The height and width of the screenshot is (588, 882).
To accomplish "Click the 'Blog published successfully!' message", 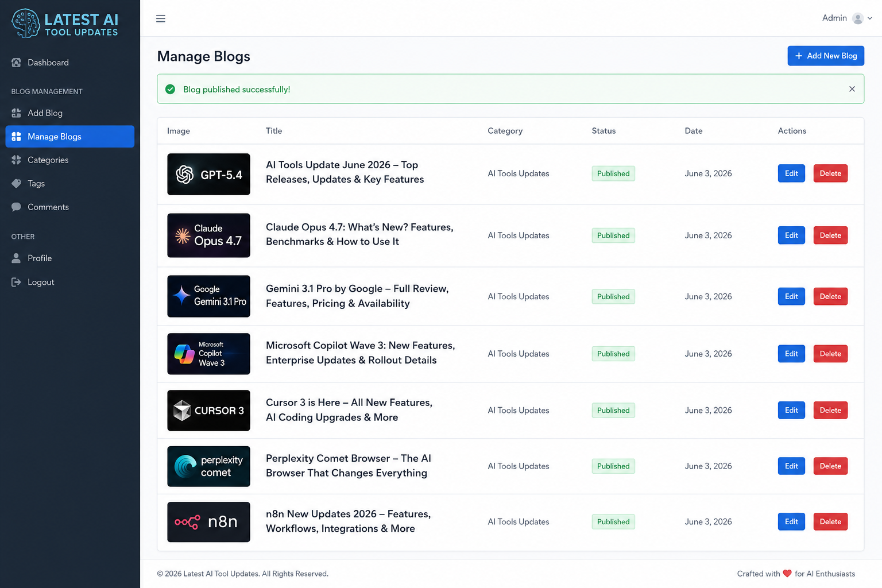I will point(237,90).
